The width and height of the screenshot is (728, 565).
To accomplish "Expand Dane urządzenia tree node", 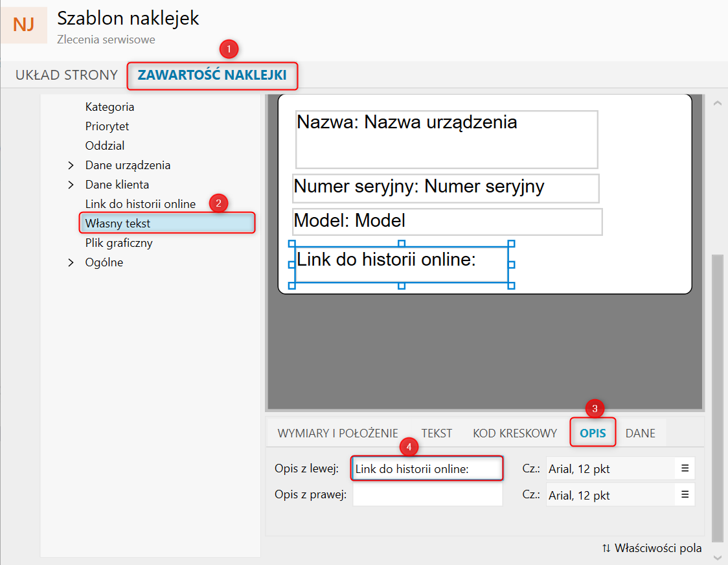I will [71, 165].
